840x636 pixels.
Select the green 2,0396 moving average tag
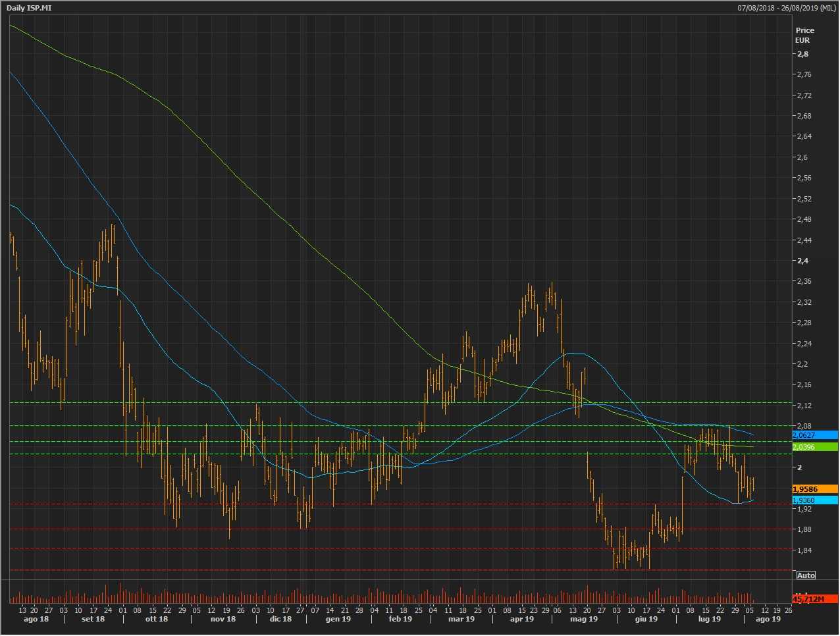pyautogui.click(x=814, y=447)
